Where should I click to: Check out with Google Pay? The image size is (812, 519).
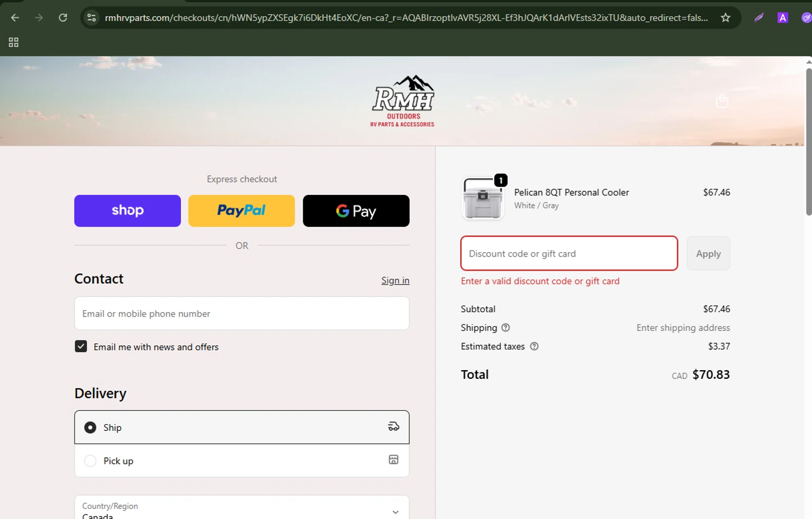[x=356, y=211]
